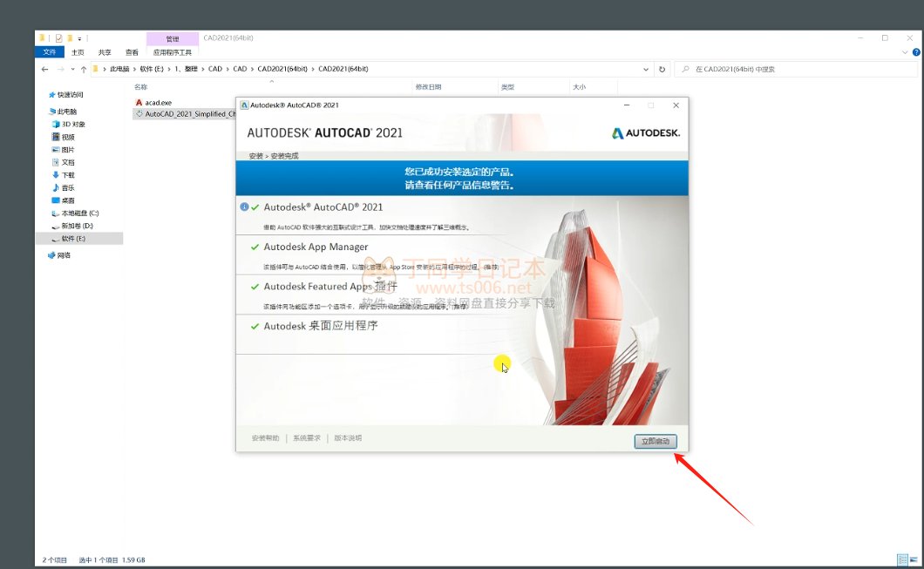This screenshot has width=924, height=569.
Task: Click the 音乐 music note icon
Action: tap(56, 187)
